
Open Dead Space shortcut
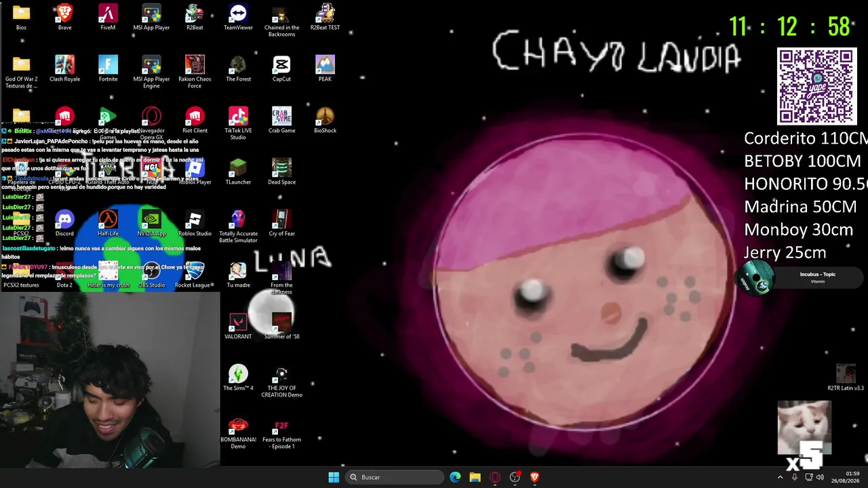281,171
